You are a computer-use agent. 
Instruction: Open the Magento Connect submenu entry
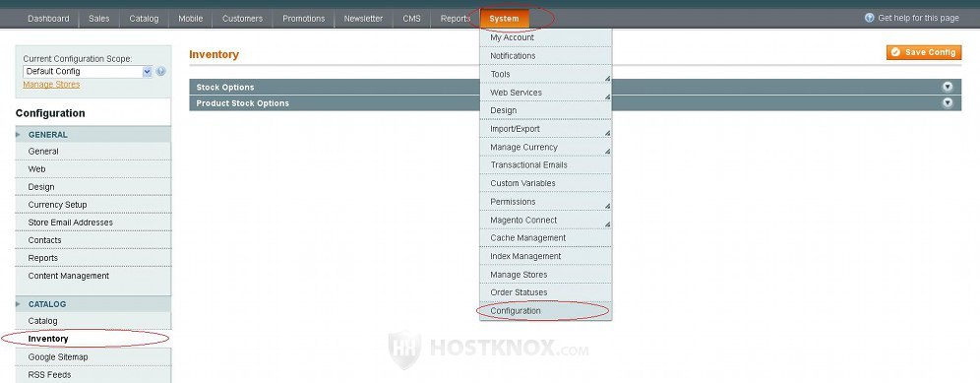546,221
